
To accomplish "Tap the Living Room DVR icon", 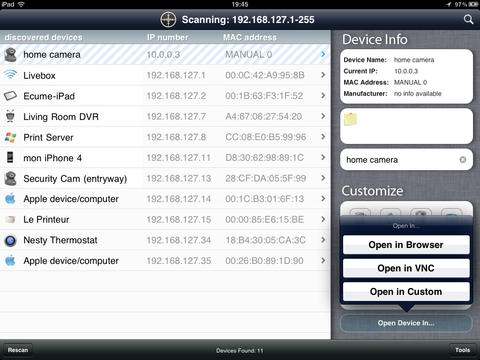I will pyautogui.click(x=10, y=116).
